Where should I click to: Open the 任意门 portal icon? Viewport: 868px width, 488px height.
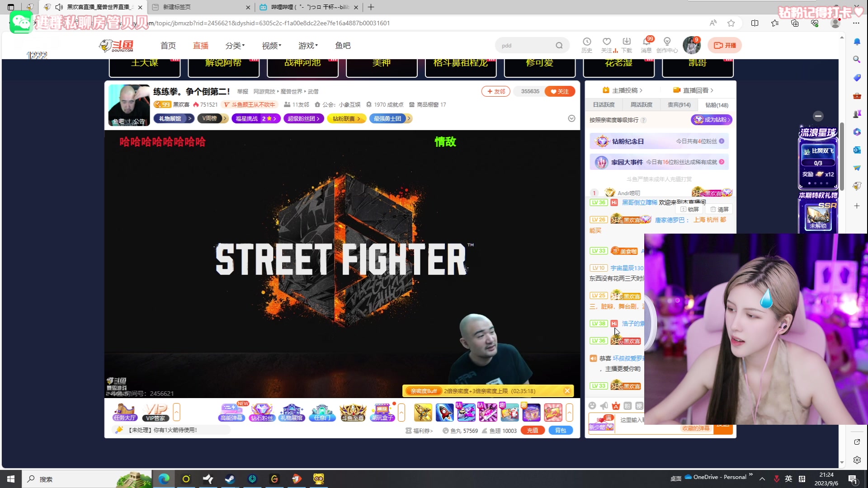click(x=322, y=412)
